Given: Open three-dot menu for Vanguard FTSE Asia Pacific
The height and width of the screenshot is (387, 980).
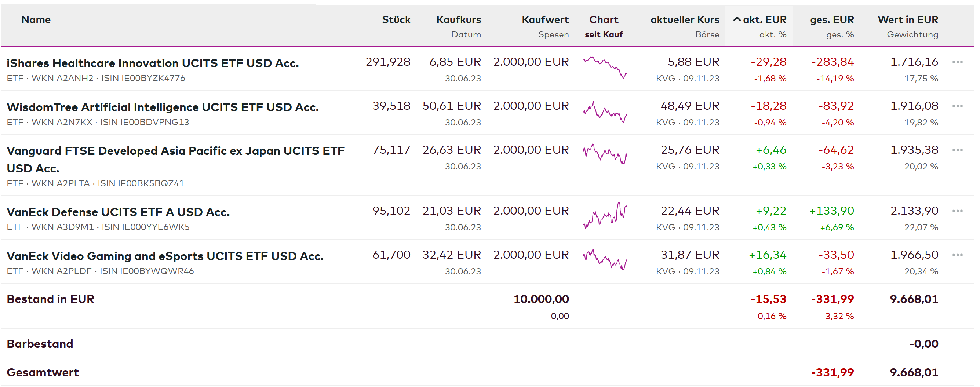Looking at the screenshot, I should coord(957,150).
